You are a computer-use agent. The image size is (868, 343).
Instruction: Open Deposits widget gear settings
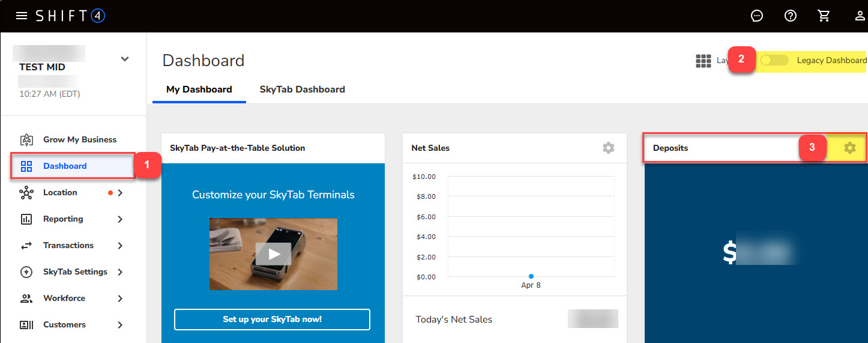pos(850,148)
